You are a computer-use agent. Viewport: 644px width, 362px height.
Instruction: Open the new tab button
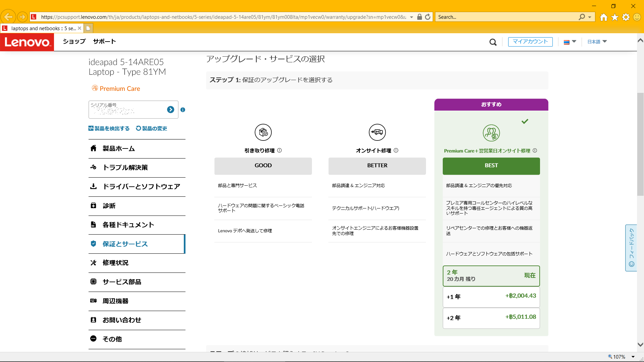pos(88,28)
